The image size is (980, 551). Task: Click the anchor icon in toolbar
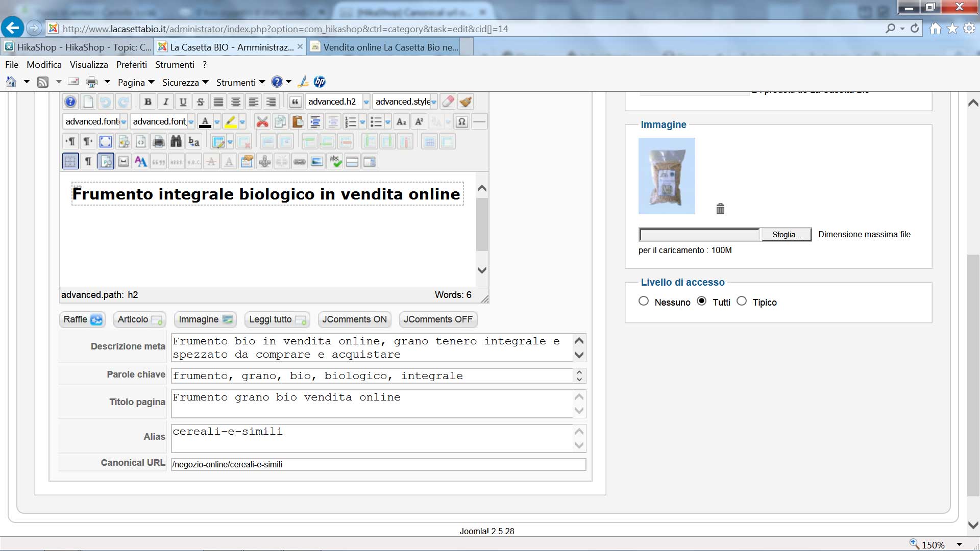click(264, 162)
